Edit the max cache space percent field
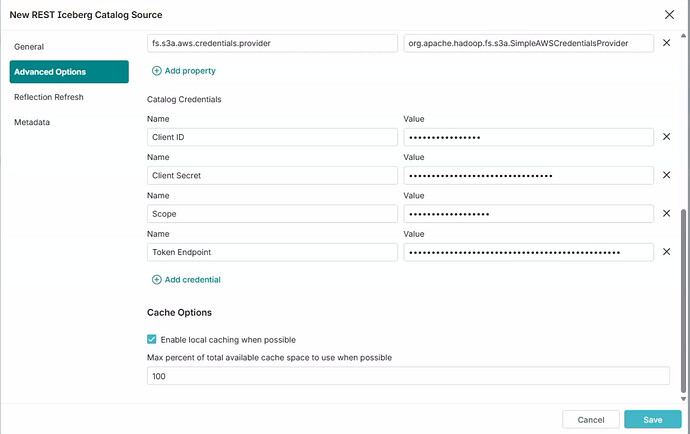The image size is (690, 434). [408, 376]
